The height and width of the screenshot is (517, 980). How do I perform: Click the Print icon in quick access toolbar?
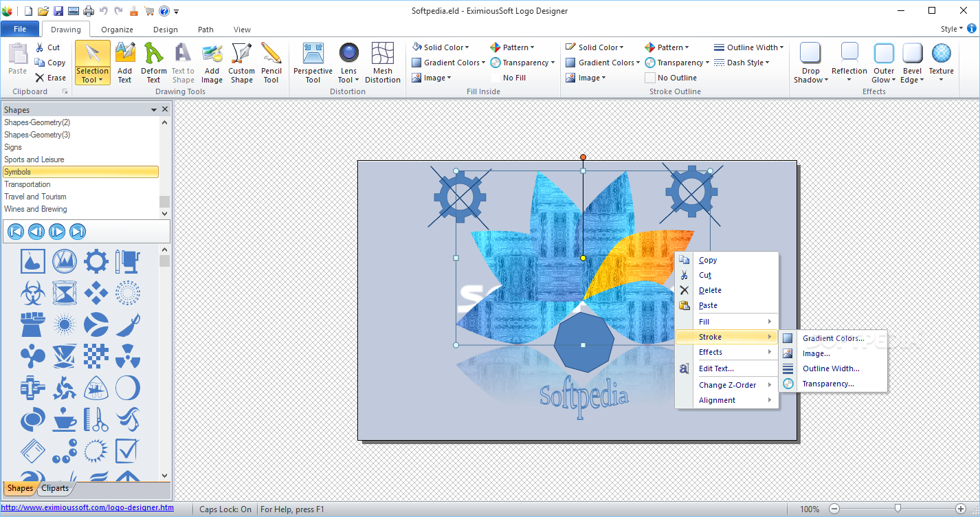pos(89,11)
